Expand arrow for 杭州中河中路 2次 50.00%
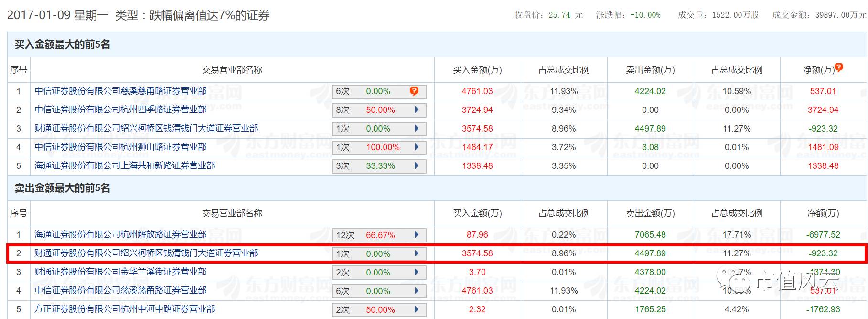The image size is (868, 319). point(417,309)
